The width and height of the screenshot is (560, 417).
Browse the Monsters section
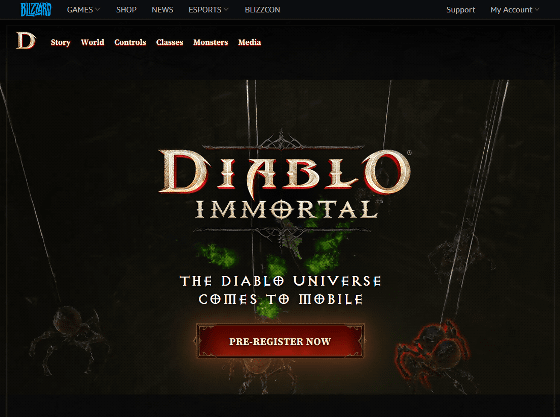click(211, 42)
